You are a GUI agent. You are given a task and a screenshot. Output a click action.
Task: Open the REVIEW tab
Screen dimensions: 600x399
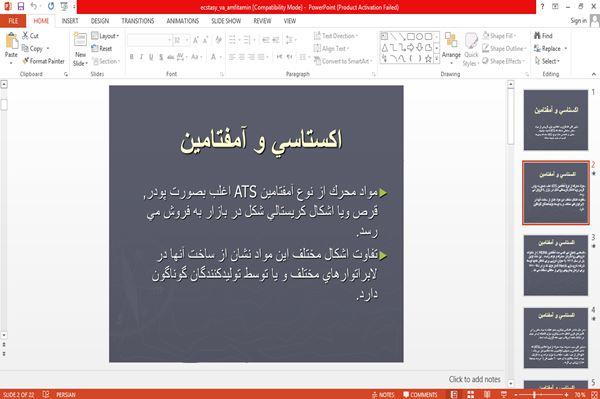[262, 21]
